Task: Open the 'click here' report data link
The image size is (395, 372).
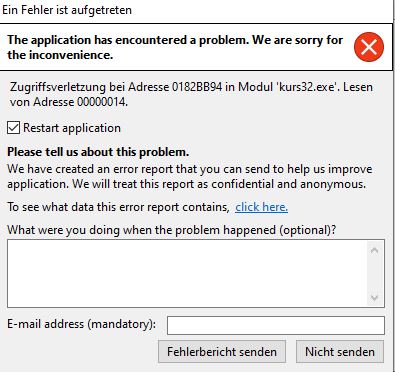Action: tap(261, 207)
